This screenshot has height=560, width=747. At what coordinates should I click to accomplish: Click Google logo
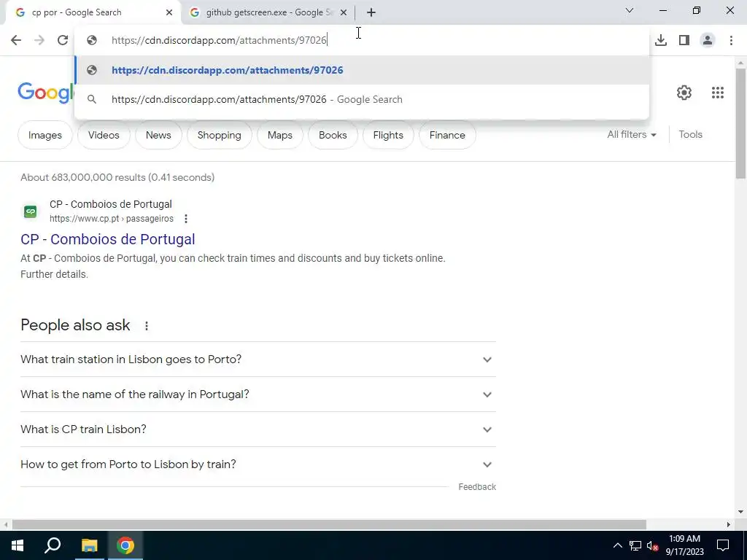tap(46, 93)
